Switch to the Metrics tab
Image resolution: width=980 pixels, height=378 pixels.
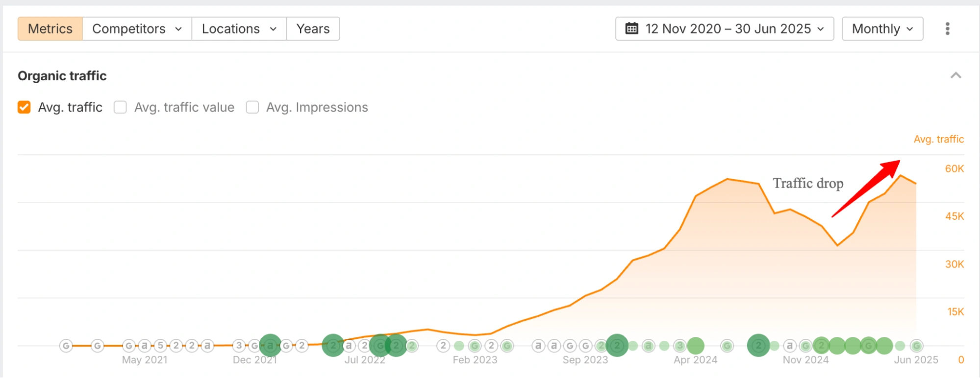pos(50,29)
